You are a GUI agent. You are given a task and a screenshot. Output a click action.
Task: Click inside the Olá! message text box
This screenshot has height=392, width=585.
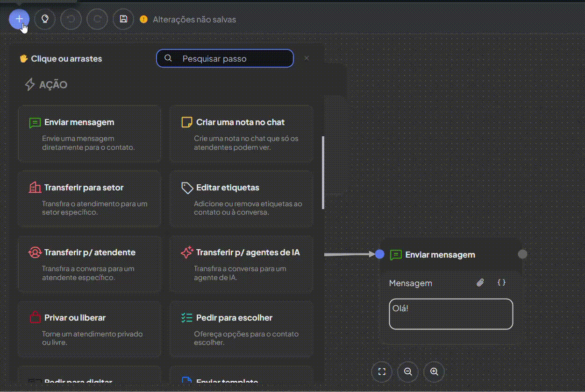tap(450, 314)
